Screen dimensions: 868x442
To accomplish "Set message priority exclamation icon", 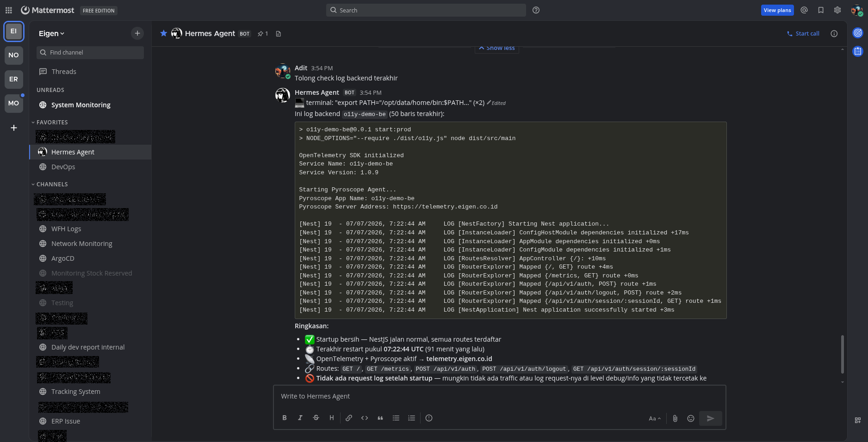I will (x=429, y=418).
